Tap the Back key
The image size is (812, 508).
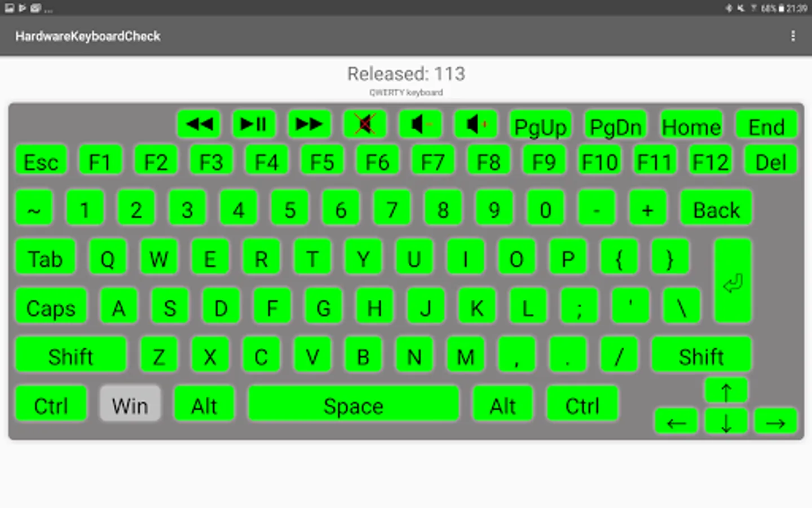coord(716,208)
